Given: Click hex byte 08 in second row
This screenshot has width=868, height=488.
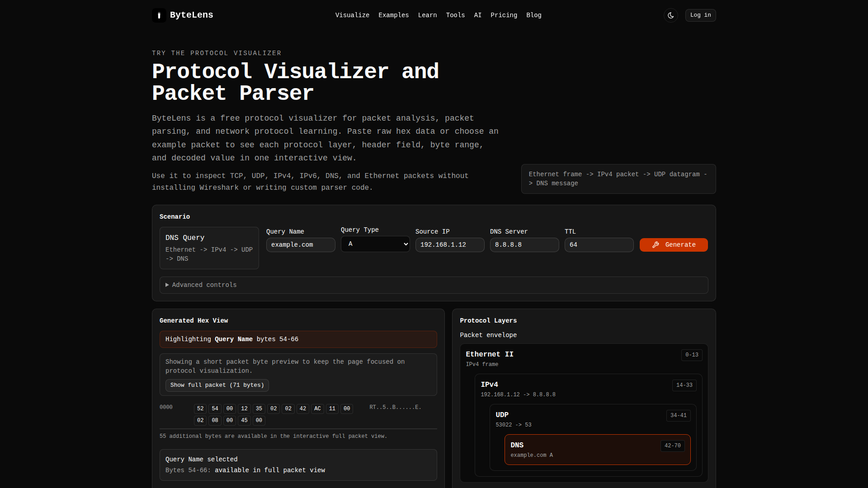Looking at the screenshot, I should (x=215, y=421).
